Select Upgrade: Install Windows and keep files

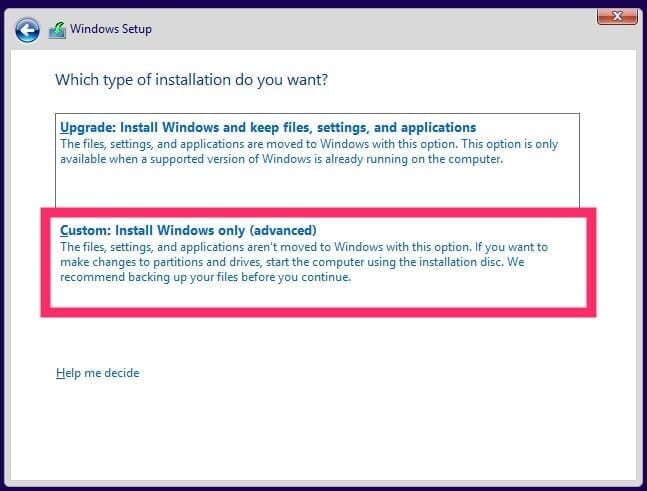(268, 128)
